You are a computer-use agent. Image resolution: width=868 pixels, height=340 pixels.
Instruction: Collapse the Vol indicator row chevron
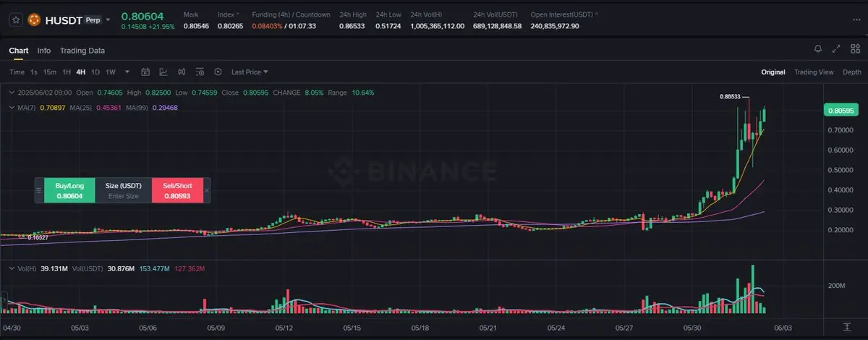pos(10,268)
